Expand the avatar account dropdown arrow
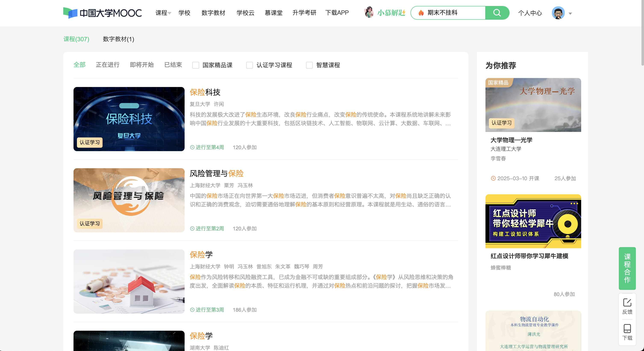The image size is (644, 351). [570, 13]
